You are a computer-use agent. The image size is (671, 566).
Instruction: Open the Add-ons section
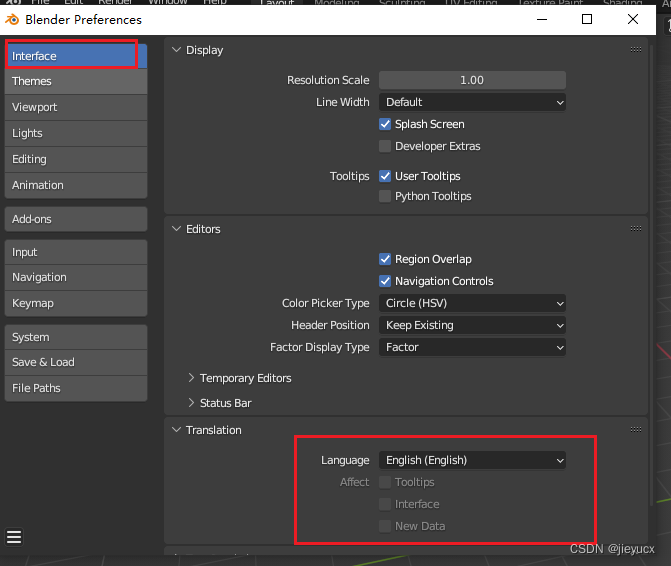[x=76, y=219]
